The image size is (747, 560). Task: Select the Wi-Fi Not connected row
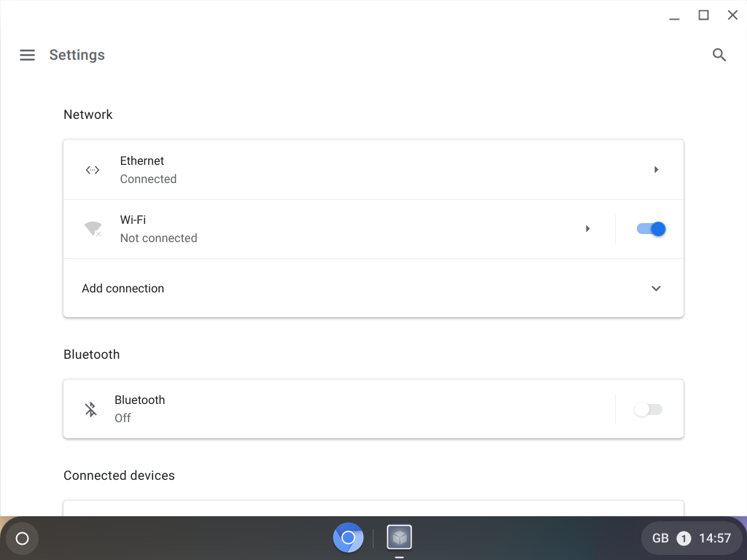click(328, 229)
